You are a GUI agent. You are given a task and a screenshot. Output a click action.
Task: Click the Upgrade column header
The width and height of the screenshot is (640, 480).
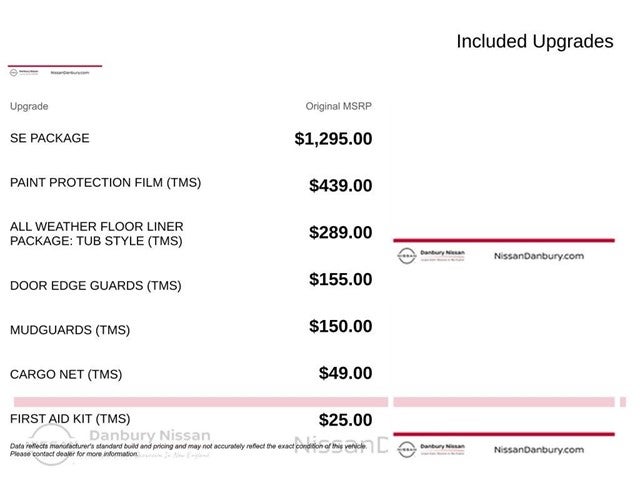(x=29, y=106)
